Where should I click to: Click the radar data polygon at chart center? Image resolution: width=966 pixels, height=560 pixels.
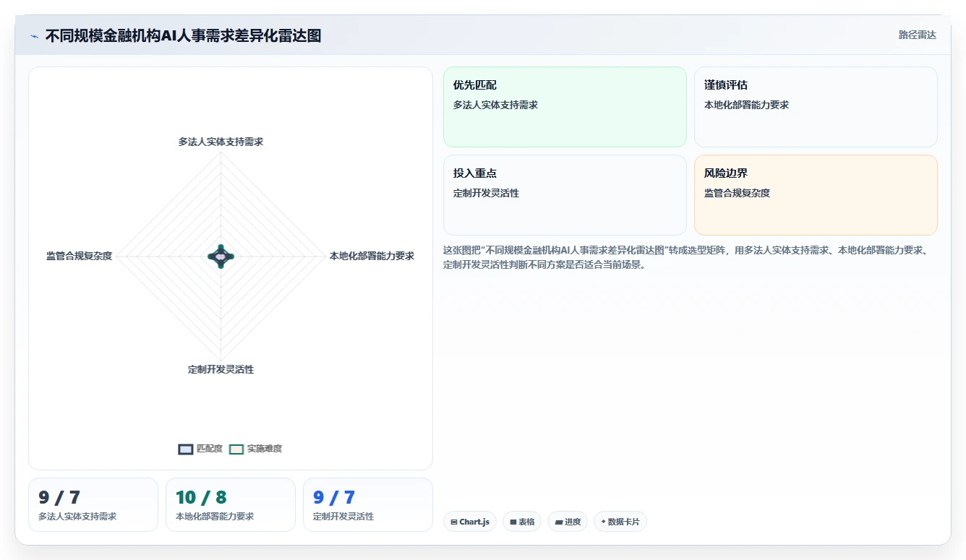[221, 256]
